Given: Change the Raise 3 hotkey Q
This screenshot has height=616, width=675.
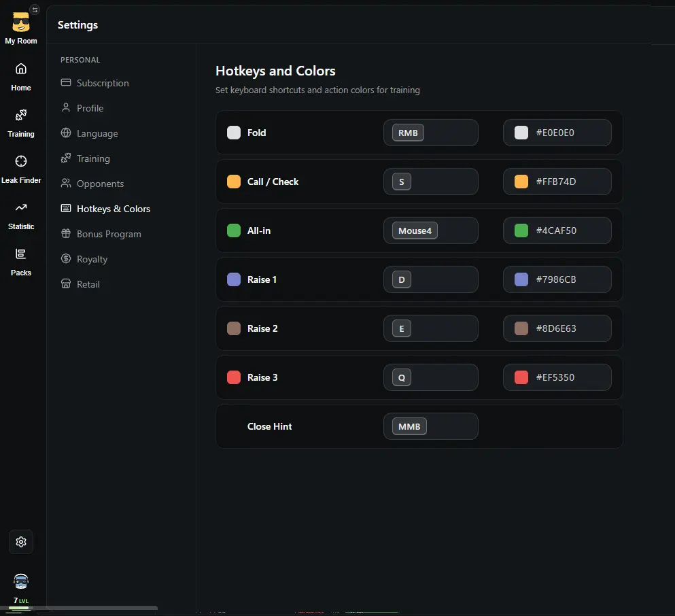Looking at the screenshot, I should [x=430, y=377].
